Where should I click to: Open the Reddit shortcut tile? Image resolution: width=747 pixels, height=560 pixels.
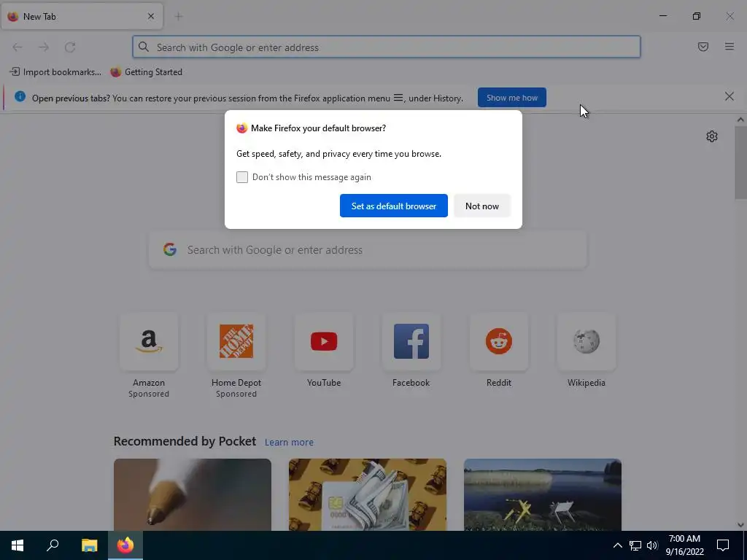[x=499, y=341]
